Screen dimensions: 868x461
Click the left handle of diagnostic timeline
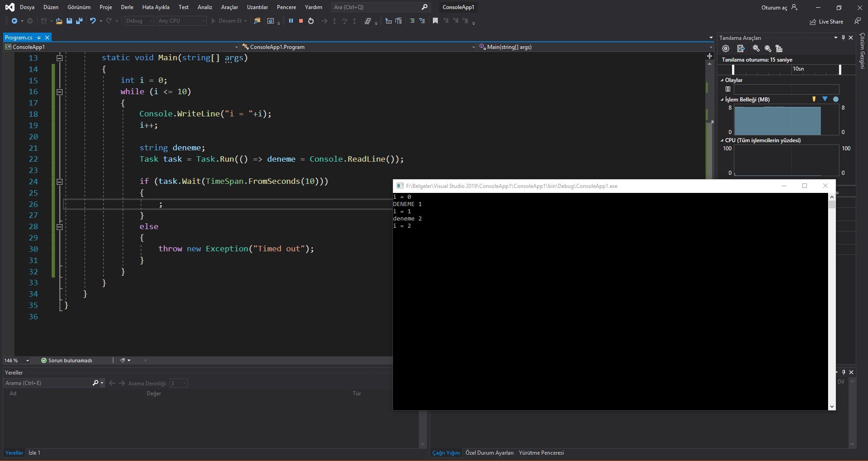pos(733,69)
